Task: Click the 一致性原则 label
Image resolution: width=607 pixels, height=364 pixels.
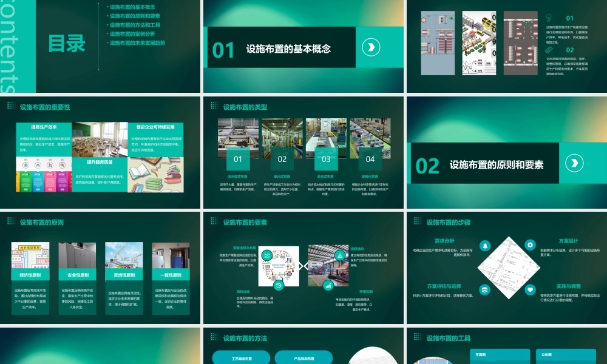Action: [x=171, y=275]
